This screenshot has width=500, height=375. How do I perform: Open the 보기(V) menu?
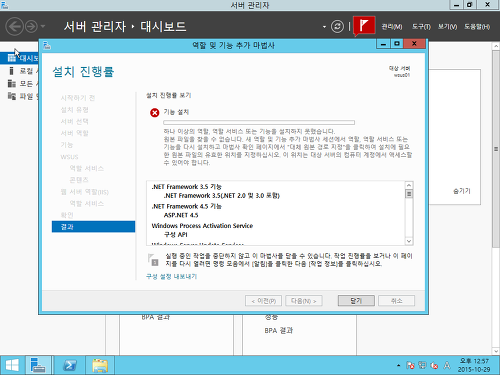click(x=447, y=27)
